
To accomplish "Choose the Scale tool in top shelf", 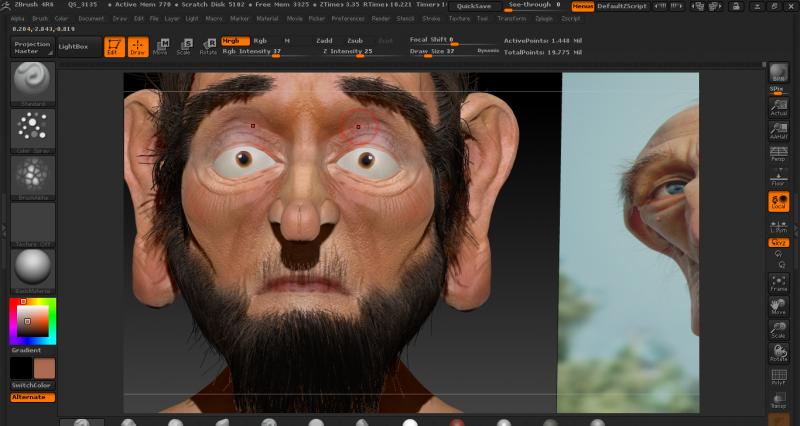I will coord(184,46).
